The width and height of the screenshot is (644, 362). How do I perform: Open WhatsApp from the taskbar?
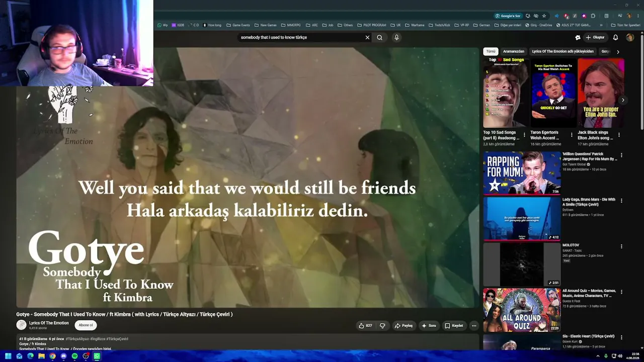[x=97, y=356]
